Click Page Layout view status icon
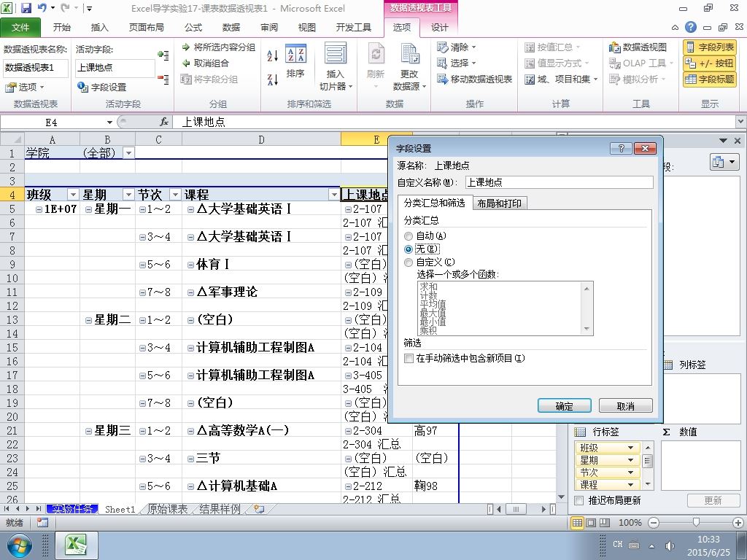 (x=591, y=523)
